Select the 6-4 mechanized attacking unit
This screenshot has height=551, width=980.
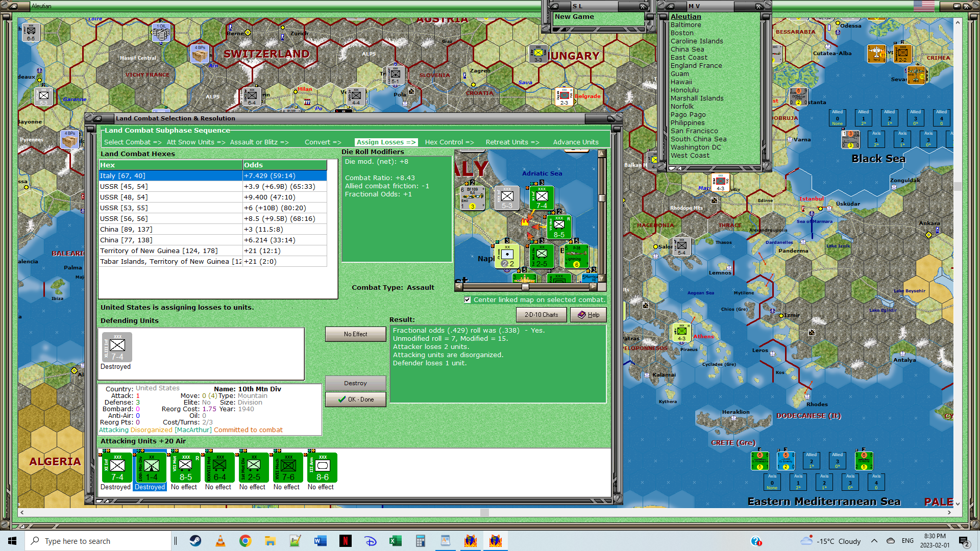coord(219,467)
